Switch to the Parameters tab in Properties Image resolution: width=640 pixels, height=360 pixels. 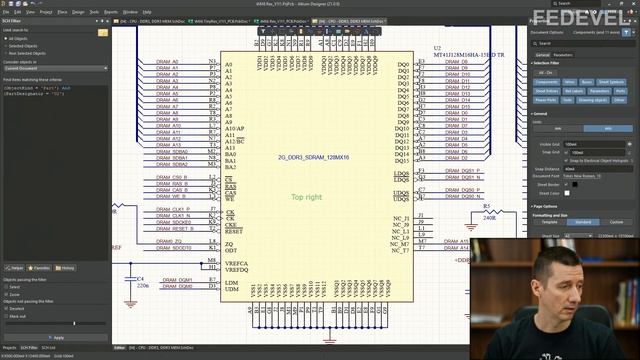[563, 55]
